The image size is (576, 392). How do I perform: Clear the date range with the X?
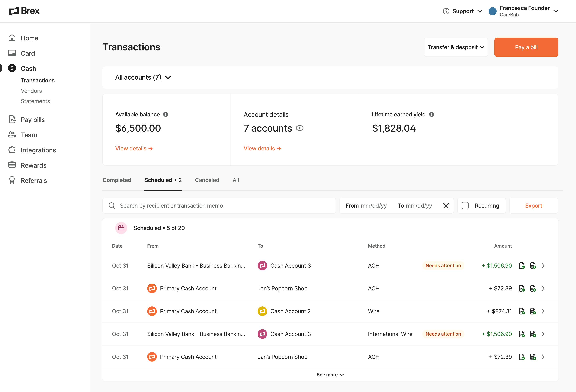446,205
